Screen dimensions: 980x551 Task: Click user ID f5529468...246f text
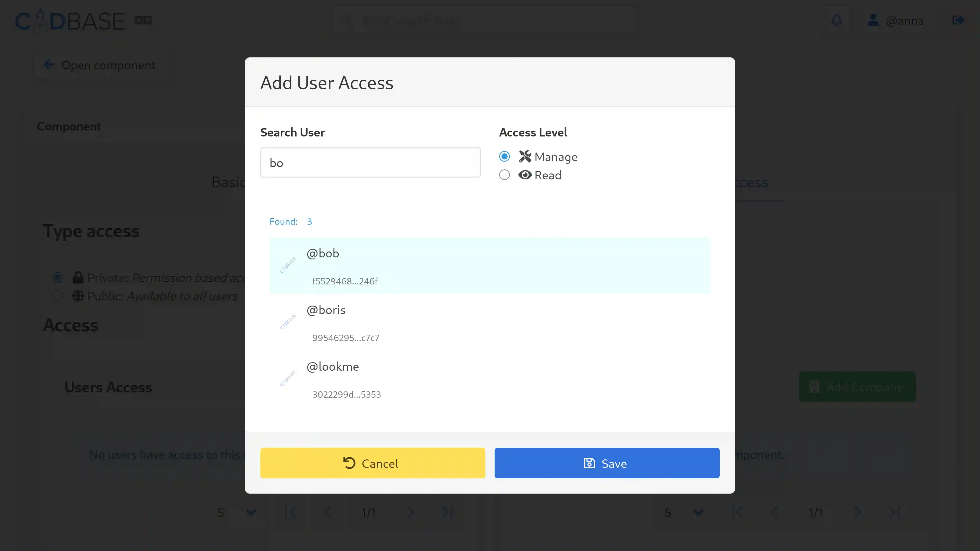click(345, 281)
